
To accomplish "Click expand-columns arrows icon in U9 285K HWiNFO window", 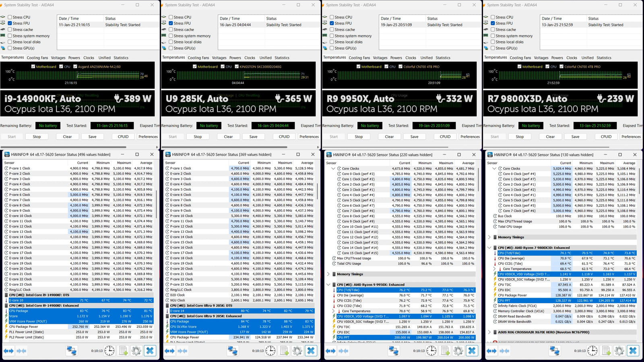I will point(169,351).
